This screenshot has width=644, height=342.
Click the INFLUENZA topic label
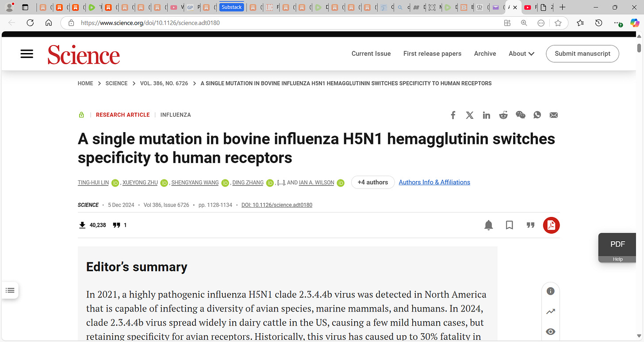176,115
